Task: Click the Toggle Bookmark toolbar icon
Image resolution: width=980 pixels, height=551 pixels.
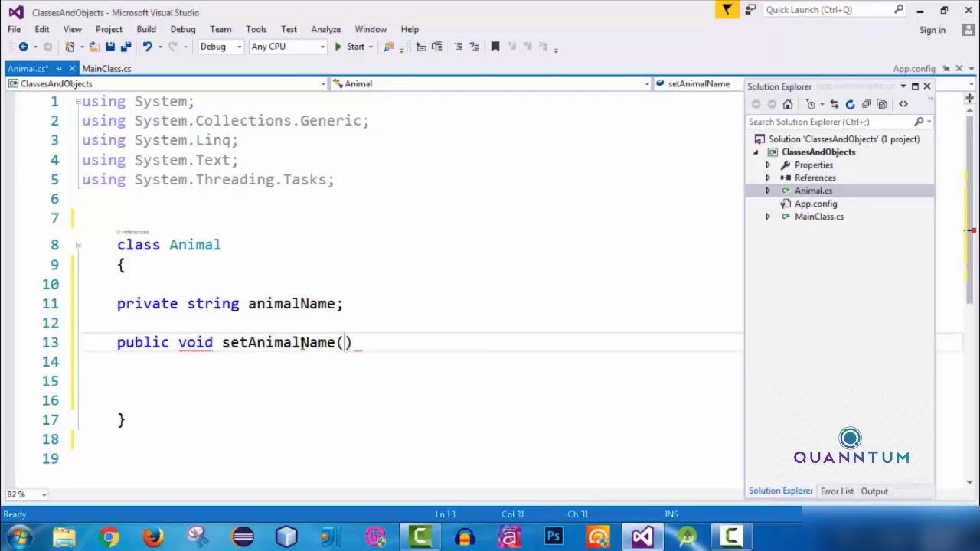Action: [495, 47]
